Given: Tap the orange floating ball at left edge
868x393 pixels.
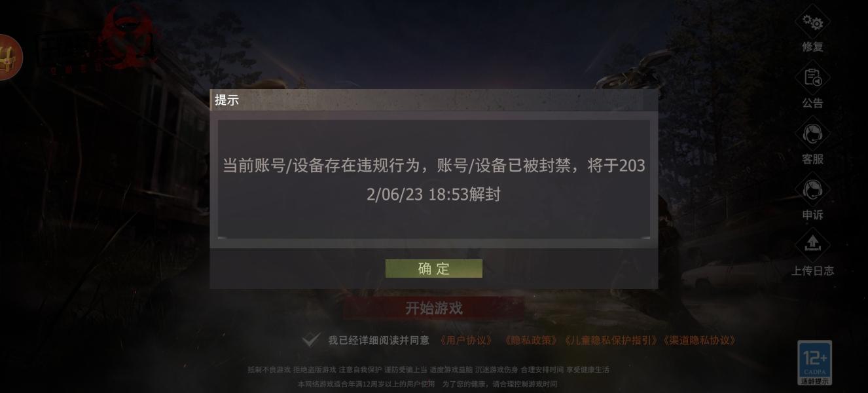Looking at the screenshot, I should (9, 58).
